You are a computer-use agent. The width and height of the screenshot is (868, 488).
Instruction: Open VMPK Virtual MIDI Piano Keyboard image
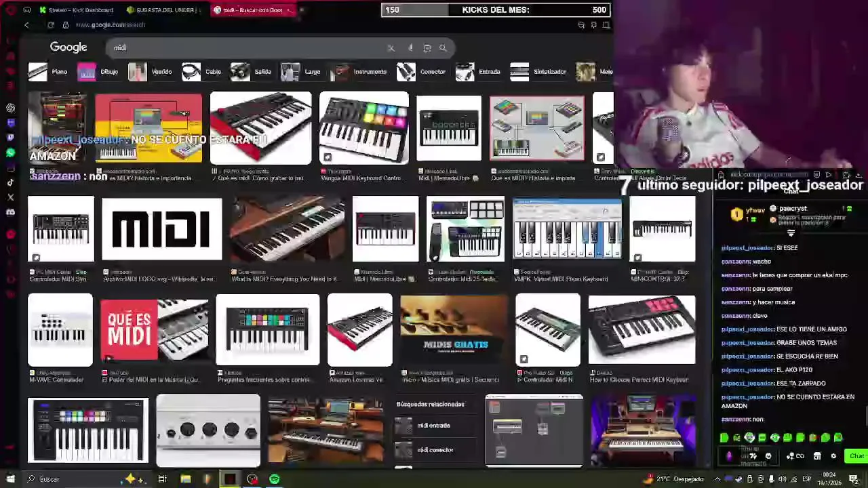point(568,229)
